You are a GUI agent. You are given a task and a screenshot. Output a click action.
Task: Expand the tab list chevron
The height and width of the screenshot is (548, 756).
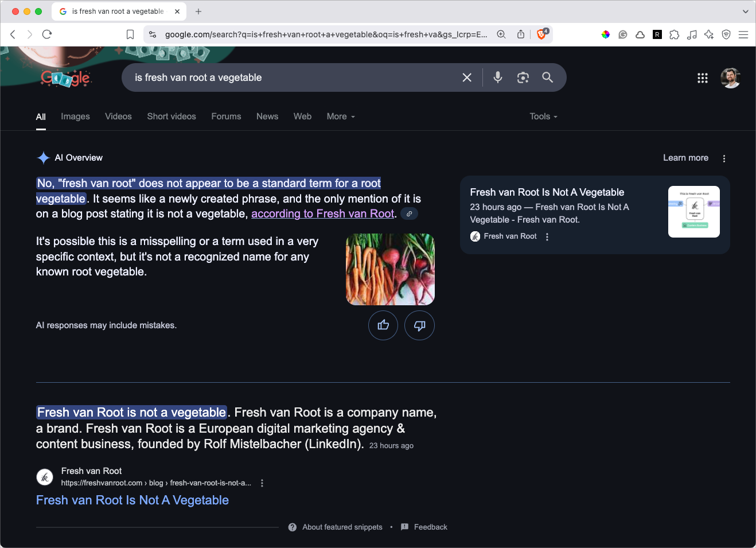tap(745, 11)
